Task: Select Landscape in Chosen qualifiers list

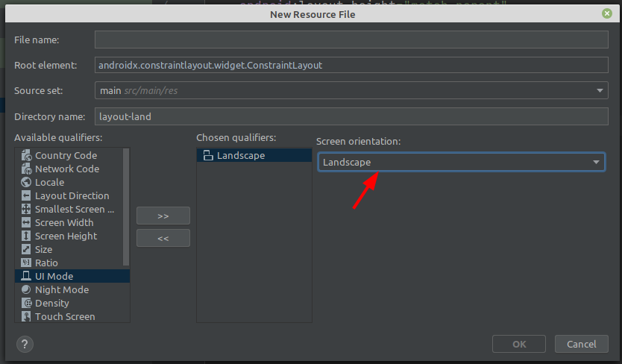Action: pyautogui.click(x=240, y=156)
